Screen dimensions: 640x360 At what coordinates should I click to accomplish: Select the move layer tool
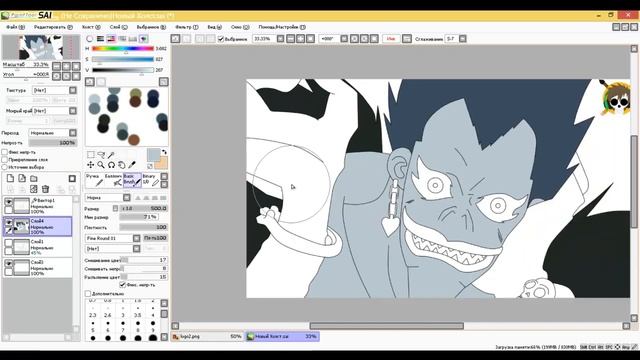tap(91, 165)
